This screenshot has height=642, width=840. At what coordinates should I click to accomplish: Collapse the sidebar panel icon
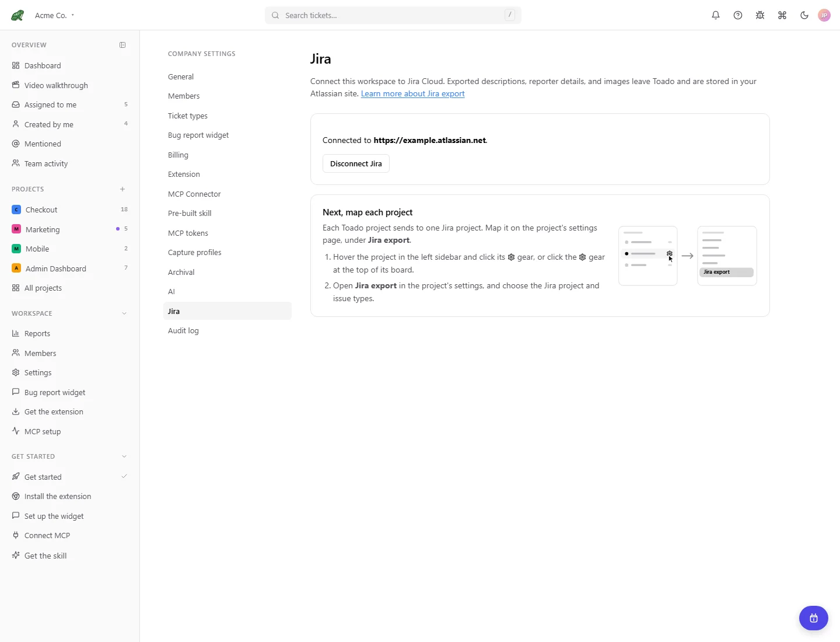coord(123,45)
